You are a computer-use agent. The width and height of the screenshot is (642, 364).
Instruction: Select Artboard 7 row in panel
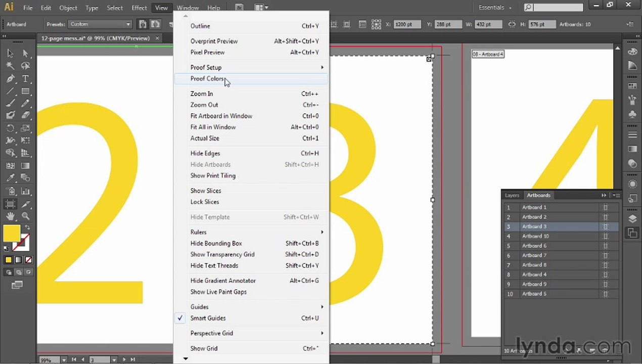point(561,255)
